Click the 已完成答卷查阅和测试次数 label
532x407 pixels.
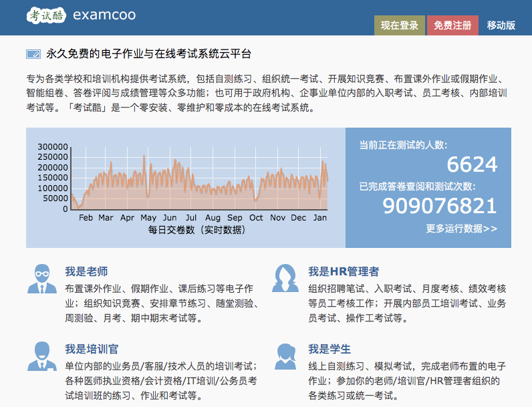click(417, 186)
